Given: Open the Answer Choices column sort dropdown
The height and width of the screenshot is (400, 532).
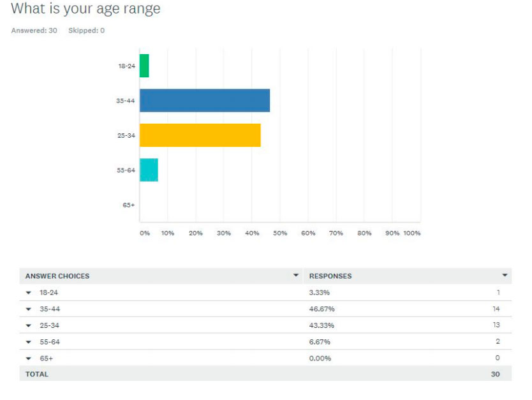Looking at the screenshot, I should (x=296, y=276).
